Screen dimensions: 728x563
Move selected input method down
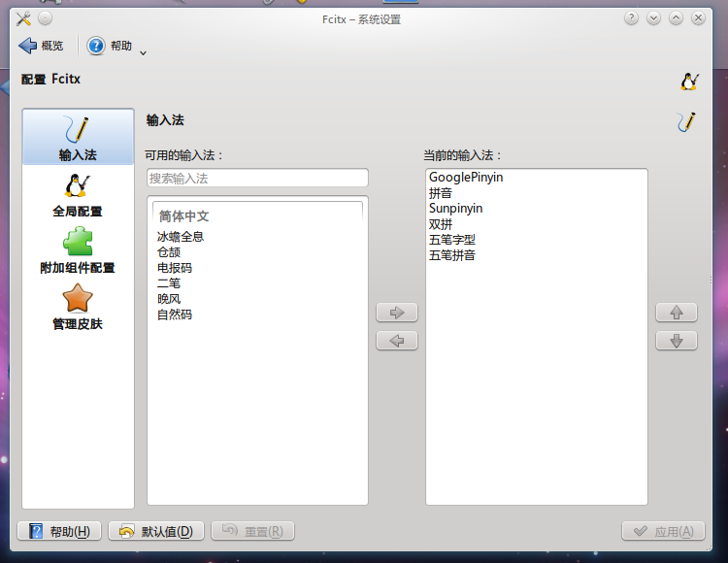coord(677,341)
